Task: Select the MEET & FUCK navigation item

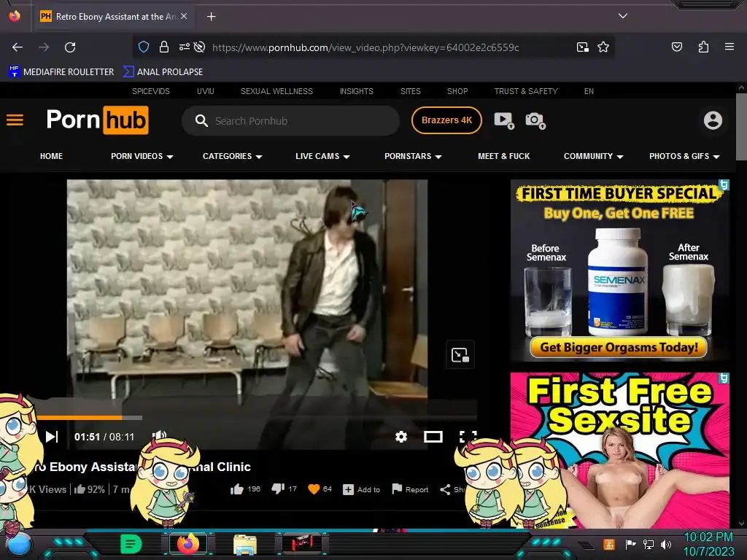Action: [x=503, y=156]
